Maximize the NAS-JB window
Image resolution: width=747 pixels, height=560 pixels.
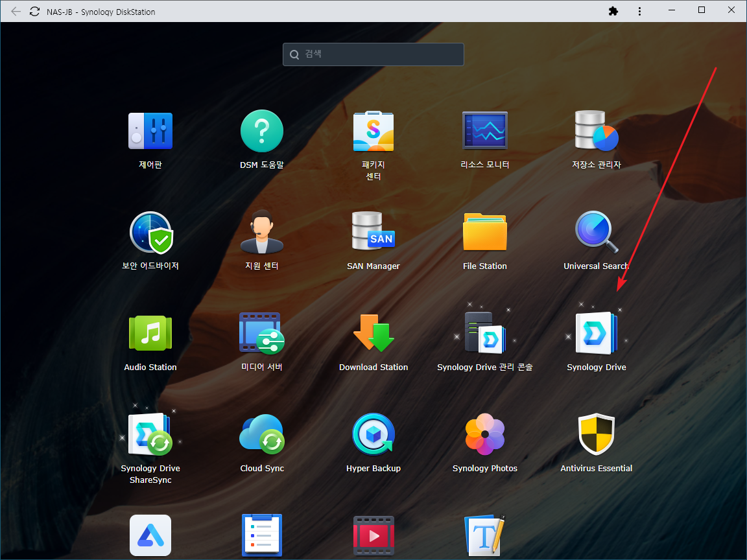point(701,10)
